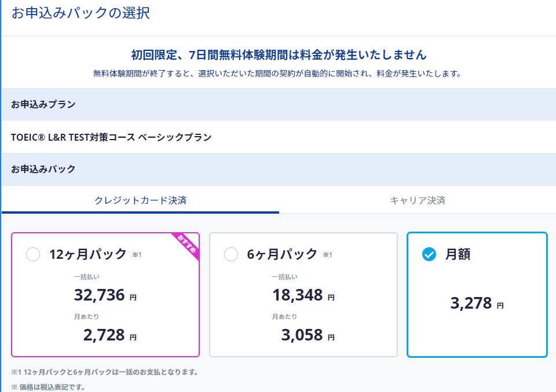This screenshot has width=556, height=392.
Task: Click the お申込みプラン section header
Action: pos(43,105)
